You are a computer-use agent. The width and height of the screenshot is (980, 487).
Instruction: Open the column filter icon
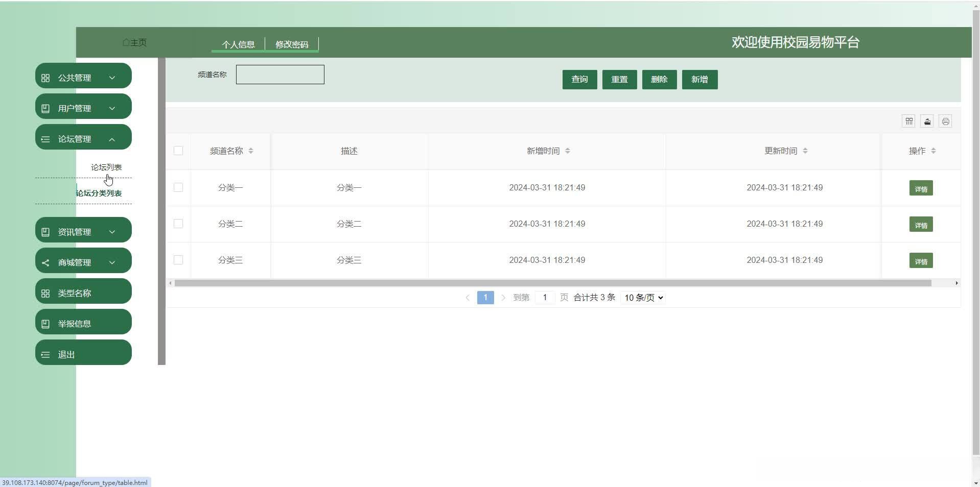click(908, 121)
